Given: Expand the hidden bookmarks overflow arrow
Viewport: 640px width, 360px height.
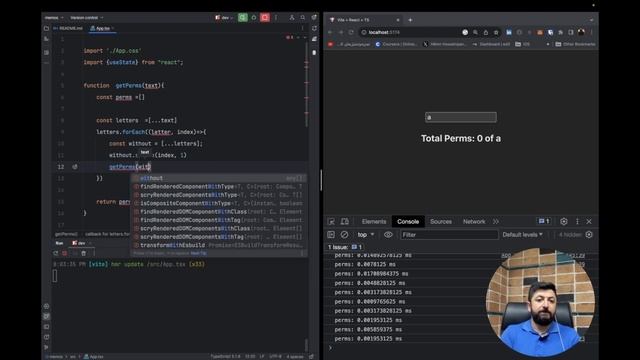Looking at the screenshot, I should coord(548,44).
